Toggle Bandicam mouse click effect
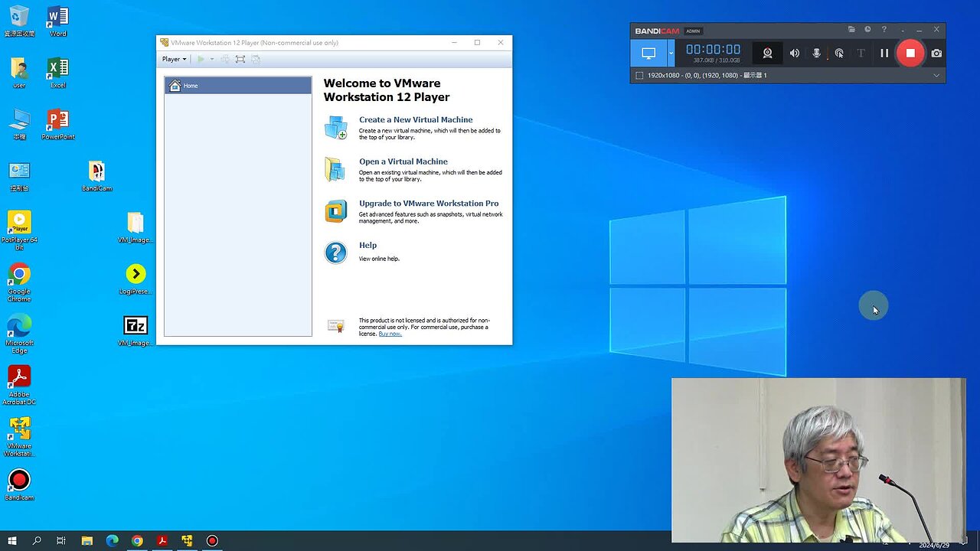This screenshot has height=551, width=980. click(x=839, y=54)
